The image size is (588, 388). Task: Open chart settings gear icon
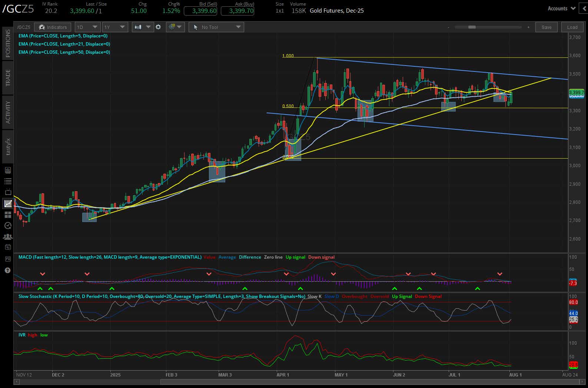click(158, 27)
